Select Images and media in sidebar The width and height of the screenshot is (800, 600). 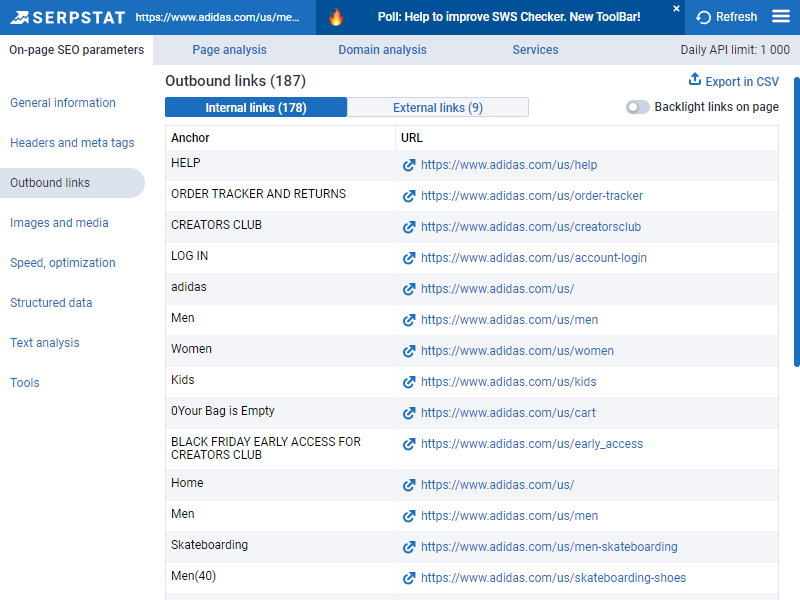[59, 223]
